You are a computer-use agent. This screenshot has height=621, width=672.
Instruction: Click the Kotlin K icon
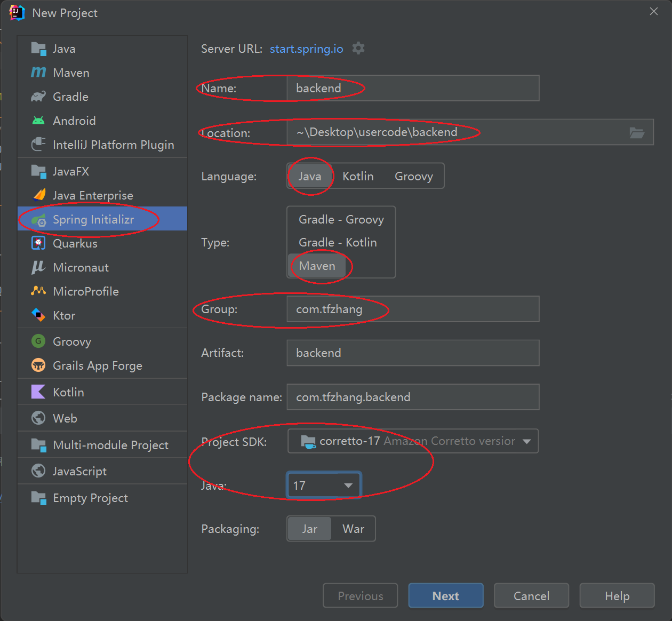pyautogui.click(x=38, y=392)
